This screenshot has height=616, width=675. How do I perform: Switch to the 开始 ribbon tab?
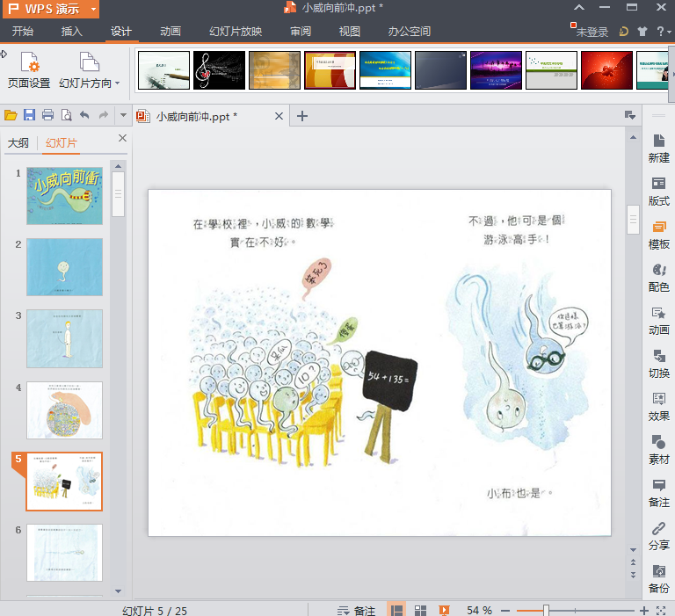[22, 31]
